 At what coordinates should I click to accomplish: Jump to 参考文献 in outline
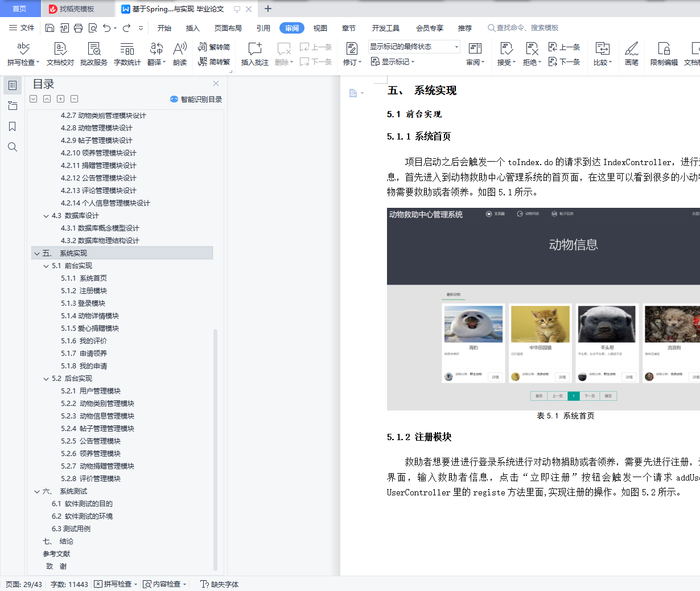[x=56, y=554]
